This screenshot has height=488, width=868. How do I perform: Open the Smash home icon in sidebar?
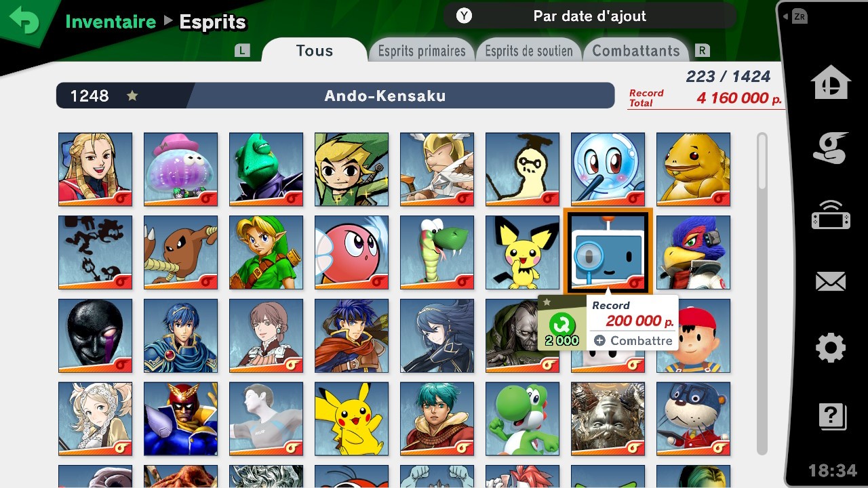coord(831,83)
